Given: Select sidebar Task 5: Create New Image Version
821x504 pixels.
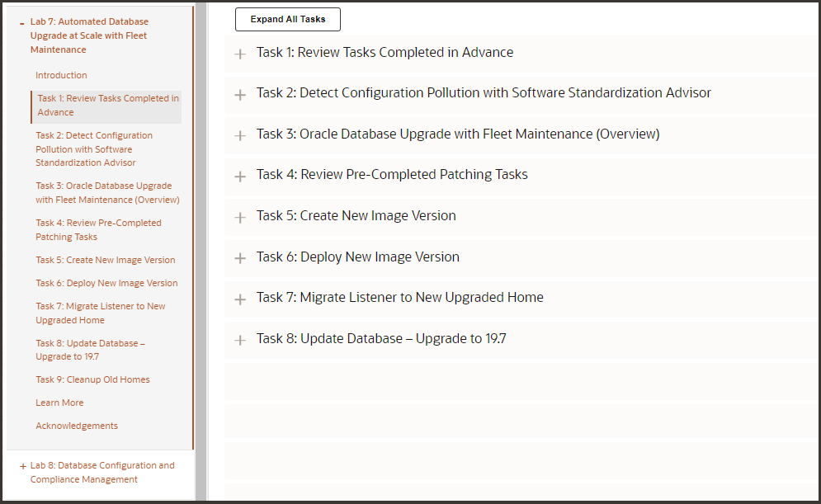Looking at the screenshot, I should [106, 261].
